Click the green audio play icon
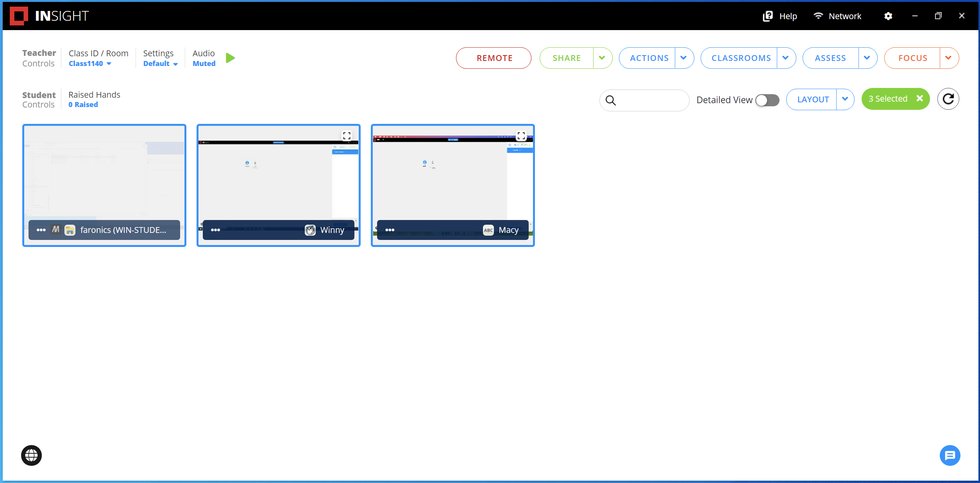This screenshot has height=483, width=980. coord(230,58)
